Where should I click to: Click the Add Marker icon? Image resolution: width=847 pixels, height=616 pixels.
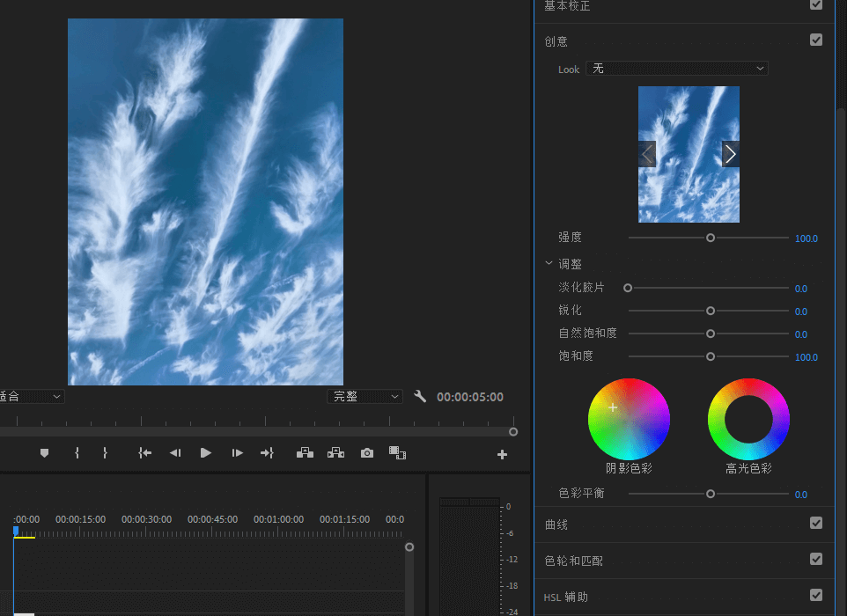(45, 452)
